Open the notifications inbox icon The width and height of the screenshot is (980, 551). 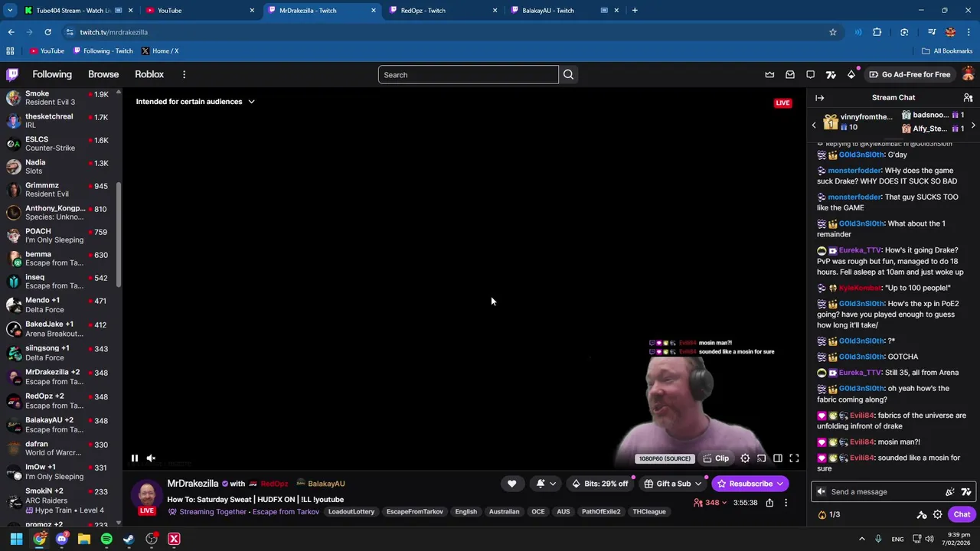coord(790,74)
